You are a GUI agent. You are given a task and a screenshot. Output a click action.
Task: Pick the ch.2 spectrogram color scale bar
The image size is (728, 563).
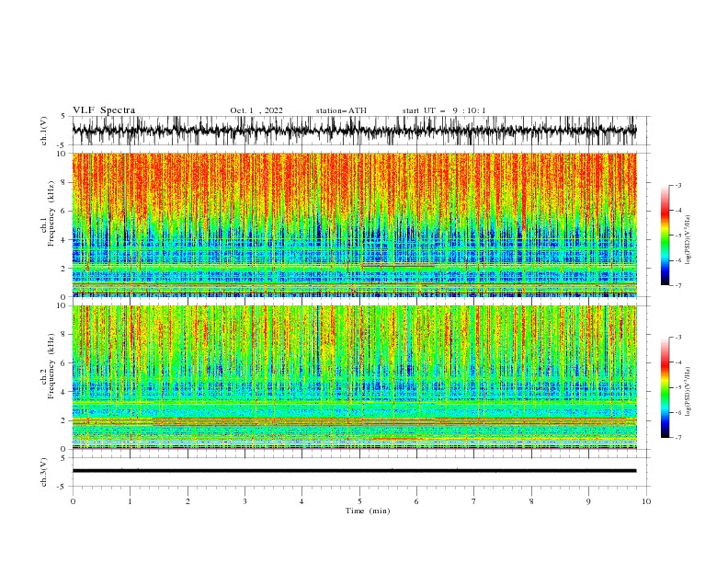point(665,387)
